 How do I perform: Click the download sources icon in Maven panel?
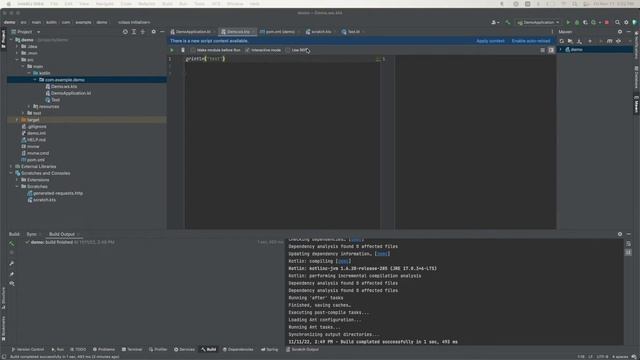coord(579,41)
